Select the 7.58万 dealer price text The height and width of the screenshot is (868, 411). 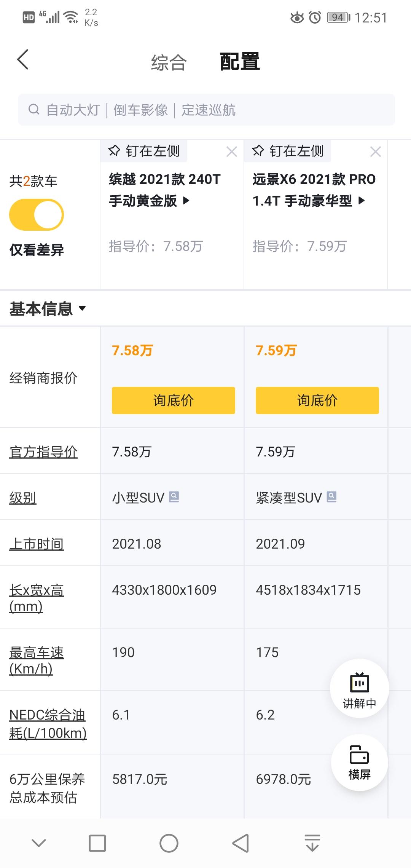tap(132, 350)
